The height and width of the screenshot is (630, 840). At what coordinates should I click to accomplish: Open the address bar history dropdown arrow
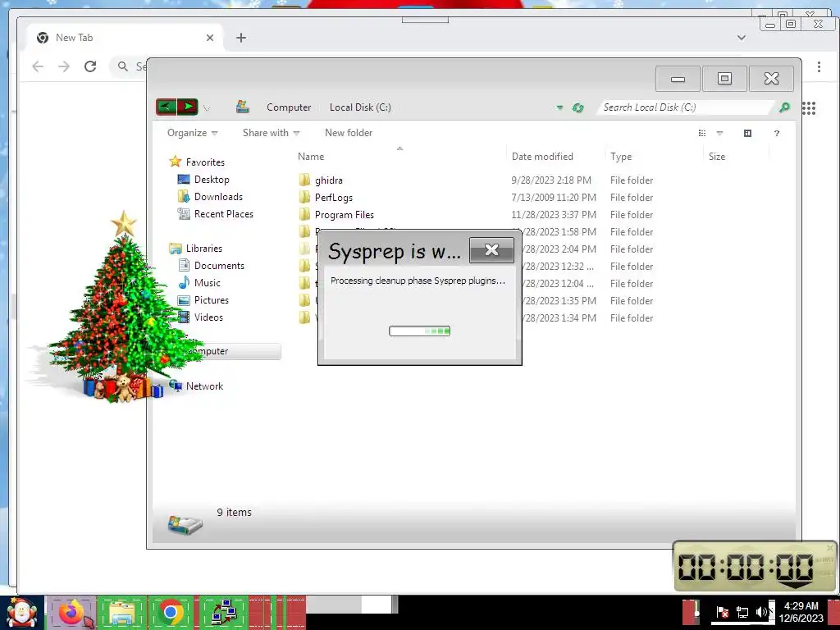pos(559,107)
